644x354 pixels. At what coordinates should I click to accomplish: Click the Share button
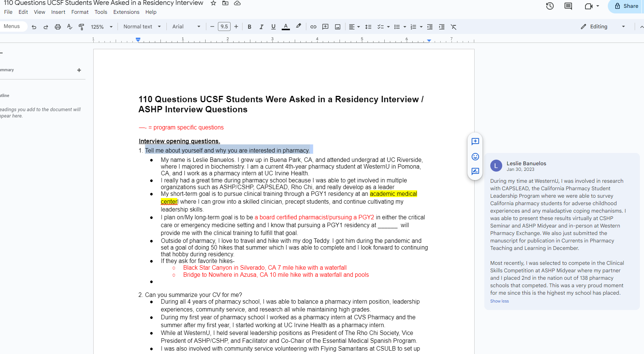point(627,6)
